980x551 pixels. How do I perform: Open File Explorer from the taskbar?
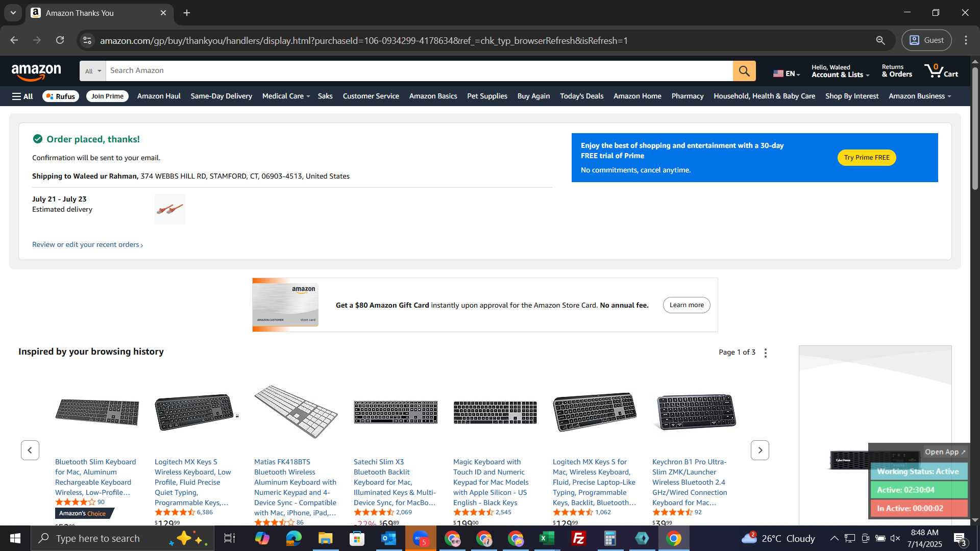[326, 538]
